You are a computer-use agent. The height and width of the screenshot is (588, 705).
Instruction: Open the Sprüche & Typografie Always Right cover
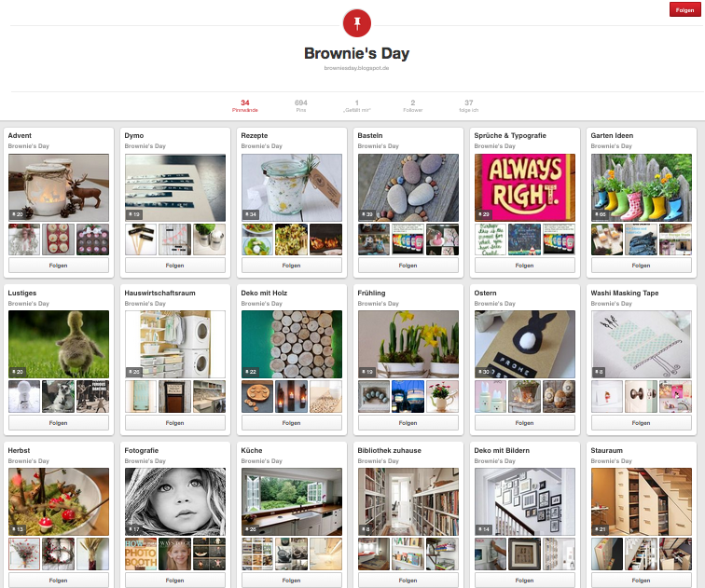[525, 187]
